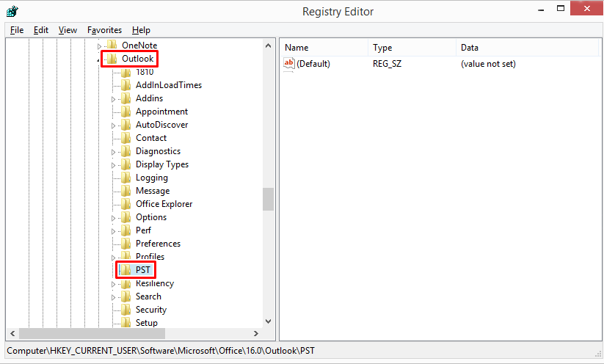Click the REG_SZ type cell
The image size is (604, 364).
tap(387, 64)
